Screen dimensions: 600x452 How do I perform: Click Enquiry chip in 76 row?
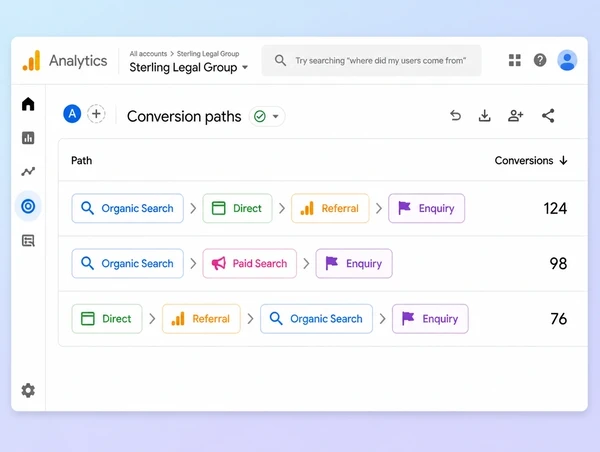[x=430, y=319]
